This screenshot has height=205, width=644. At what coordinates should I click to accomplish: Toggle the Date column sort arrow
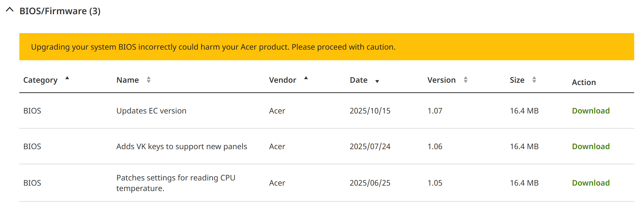[377, 81]
